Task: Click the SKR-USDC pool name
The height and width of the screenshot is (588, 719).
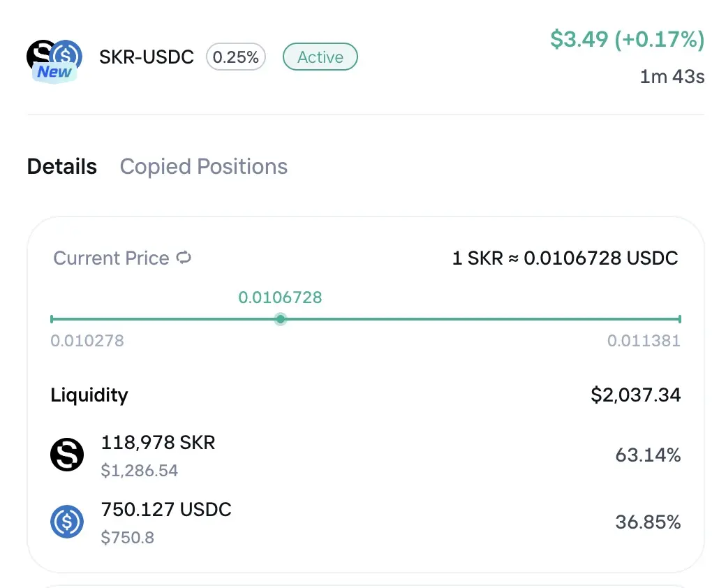Action: pyautogui.click(x=147, y=57)
